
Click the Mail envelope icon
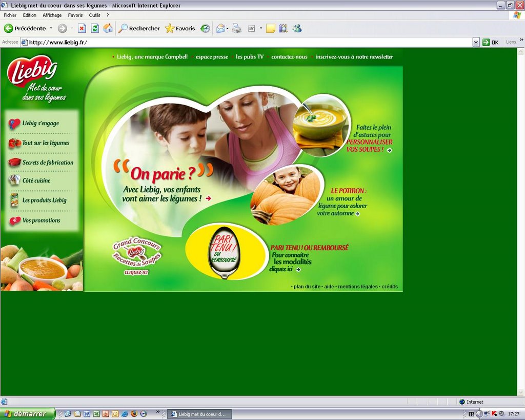coord(220,29)
